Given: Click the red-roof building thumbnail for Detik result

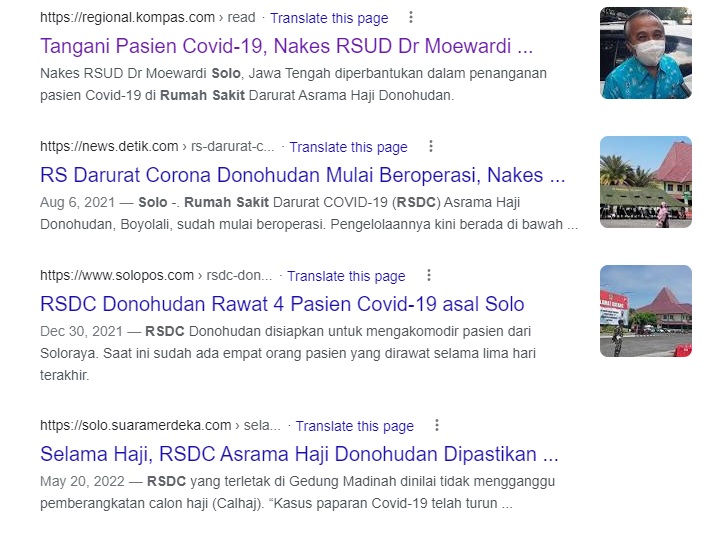Looking at the screenshot, I should pyautogui.click(x=646, y=182).
